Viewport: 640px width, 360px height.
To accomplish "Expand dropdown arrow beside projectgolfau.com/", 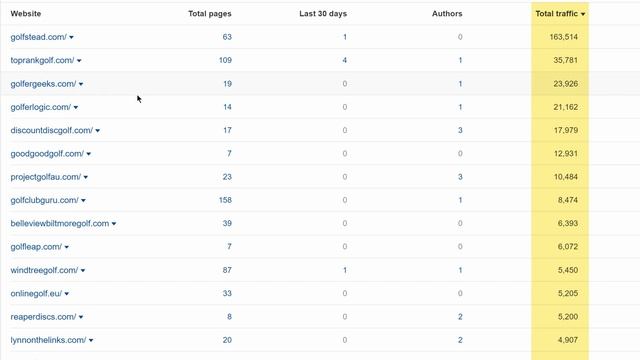I will (86, 177).
